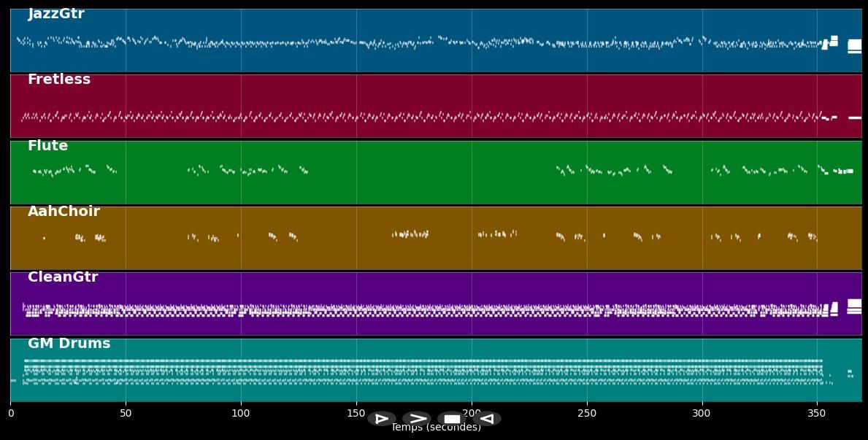Click the AahChoir track name
The height and width of the screenshot is (440, 868).
[64, 212]
